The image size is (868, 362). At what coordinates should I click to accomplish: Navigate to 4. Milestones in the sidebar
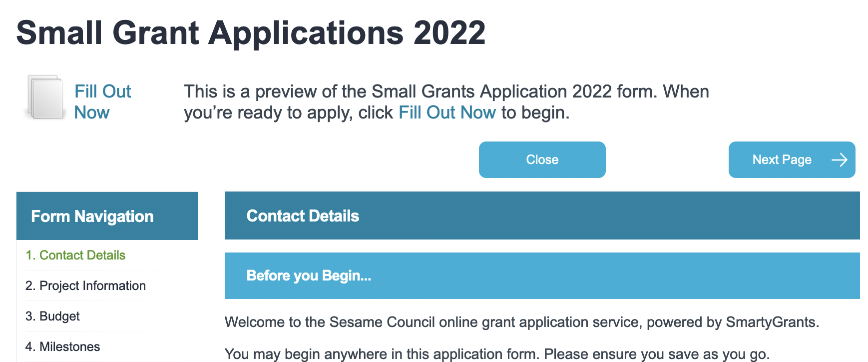click(x=62, y=346)
